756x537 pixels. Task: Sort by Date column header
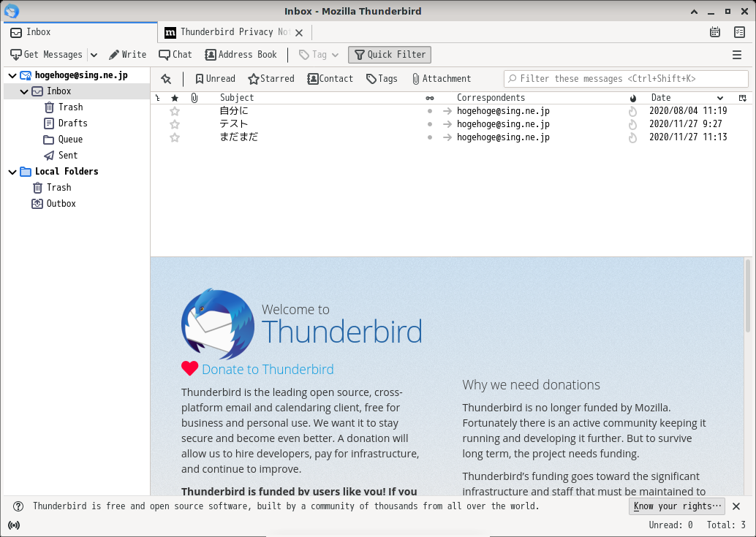[660, 97]
